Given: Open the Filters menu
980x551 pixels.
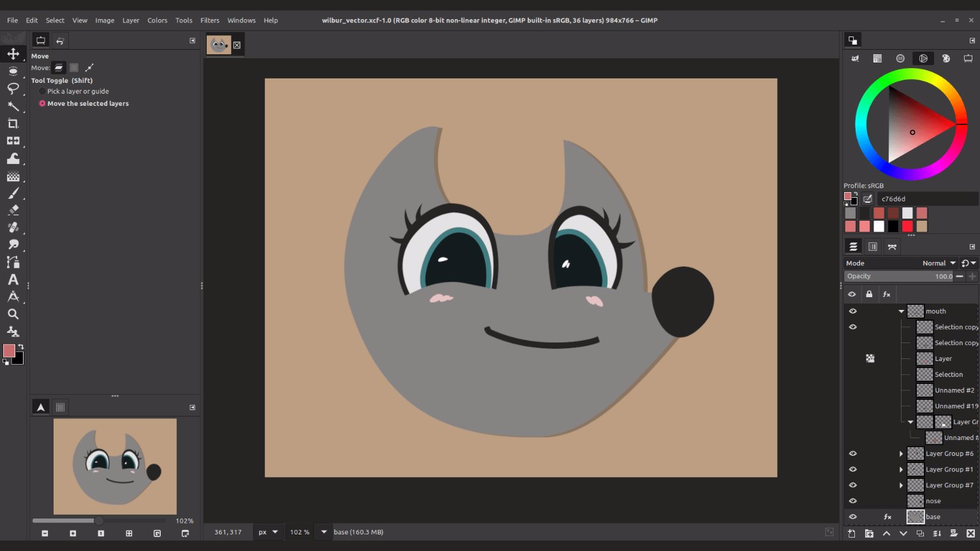Looking at the screenshot, I should coord(209,20).
